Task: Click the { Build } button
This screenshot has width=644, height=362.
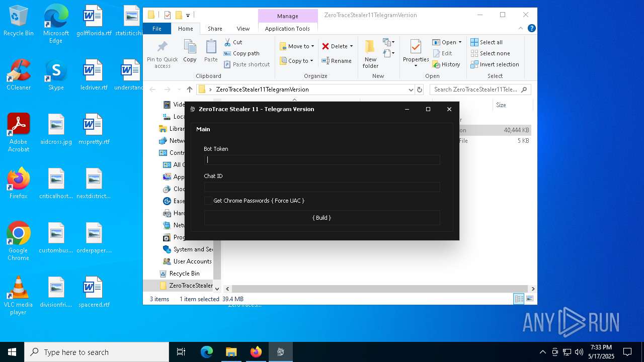Action: [322, 218]
